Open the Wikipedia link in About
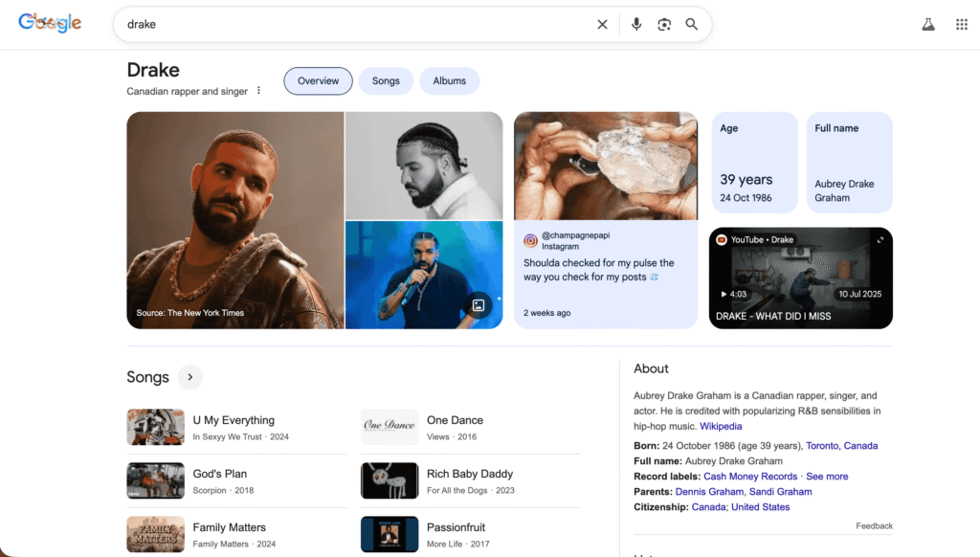 pyautogui.click(x=721, y=427)
